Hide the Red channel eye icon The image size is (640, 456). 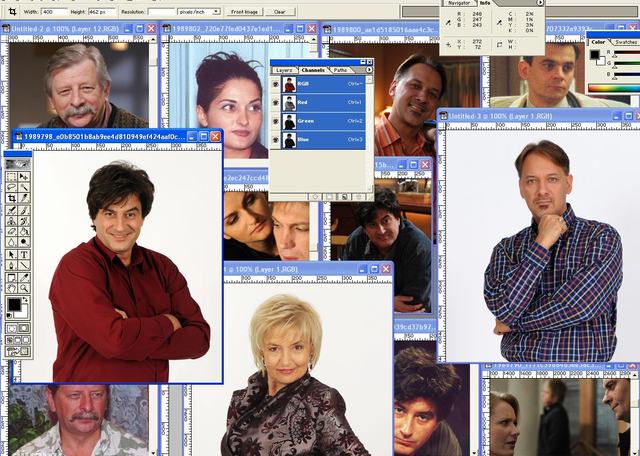[276, 103]
